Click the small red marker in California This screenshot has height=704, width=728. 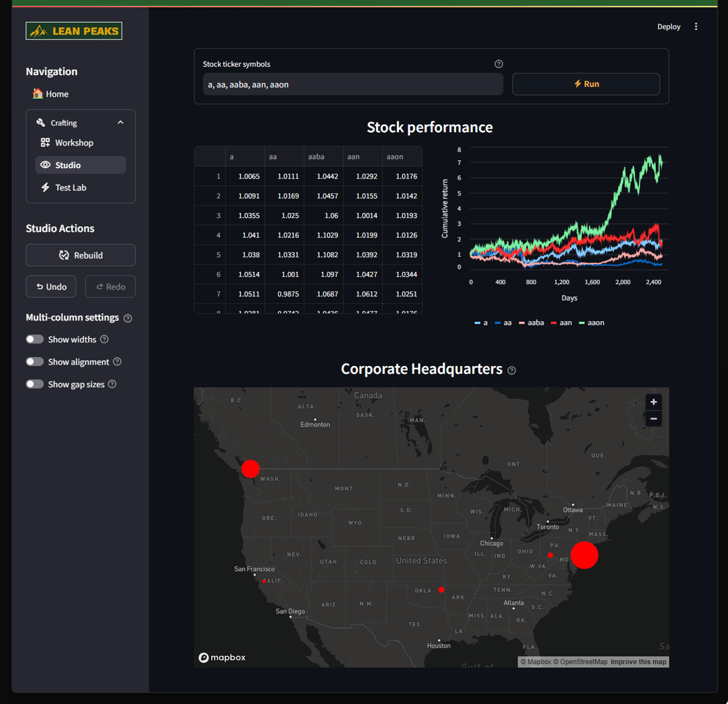point(264,581)
